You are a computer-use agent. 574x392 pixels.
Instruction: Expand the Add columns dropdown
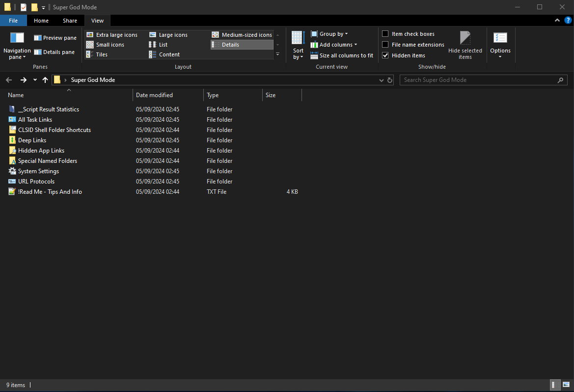334,45
